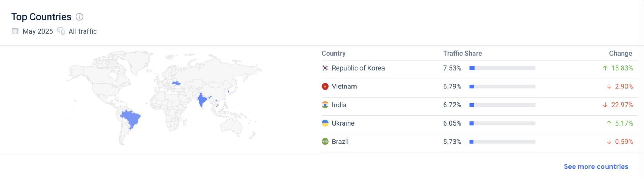Click India on the world map

click(202, 100)
